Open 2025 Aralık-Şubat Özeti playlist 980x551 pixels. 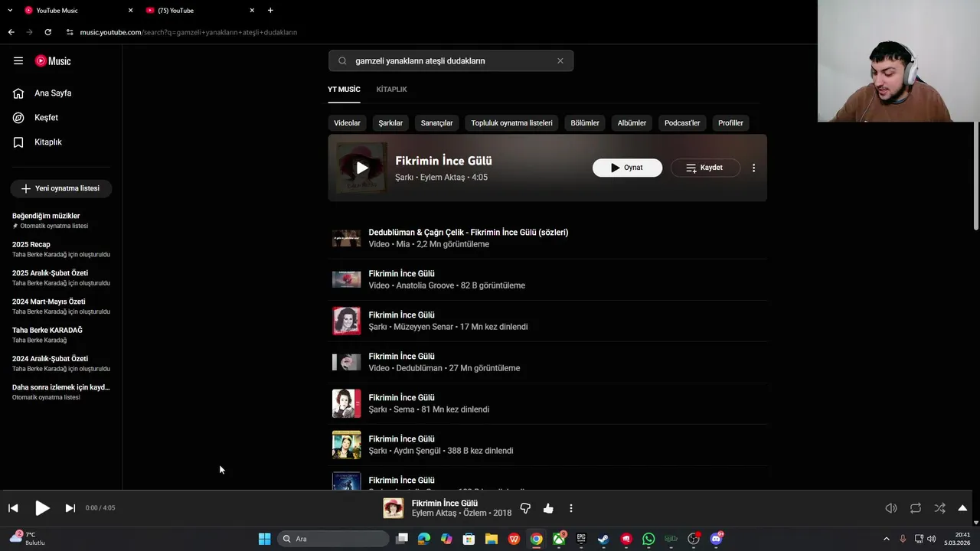point(61,278)
